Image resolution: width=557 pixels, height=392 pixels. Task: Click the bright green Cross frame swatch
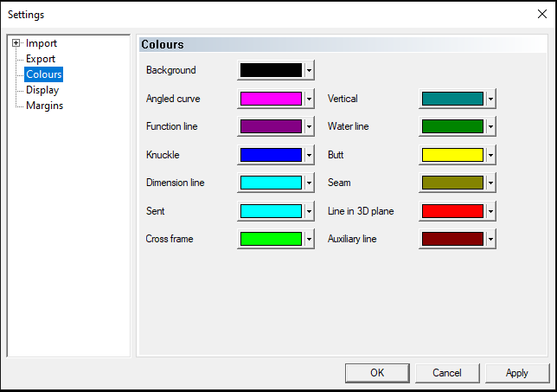tap(271, 239)
